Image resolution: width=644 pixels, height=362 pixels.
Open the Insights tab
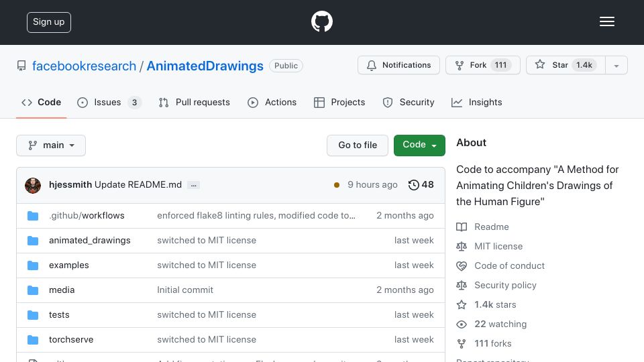click(x=477, y=102)
